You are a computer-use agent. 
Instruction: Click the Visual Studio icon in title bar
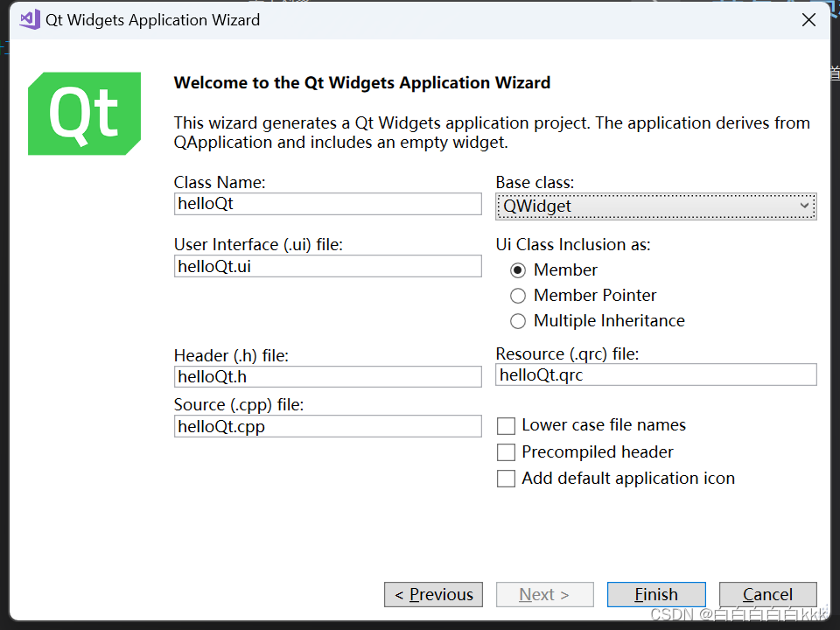tap(30, 20)
